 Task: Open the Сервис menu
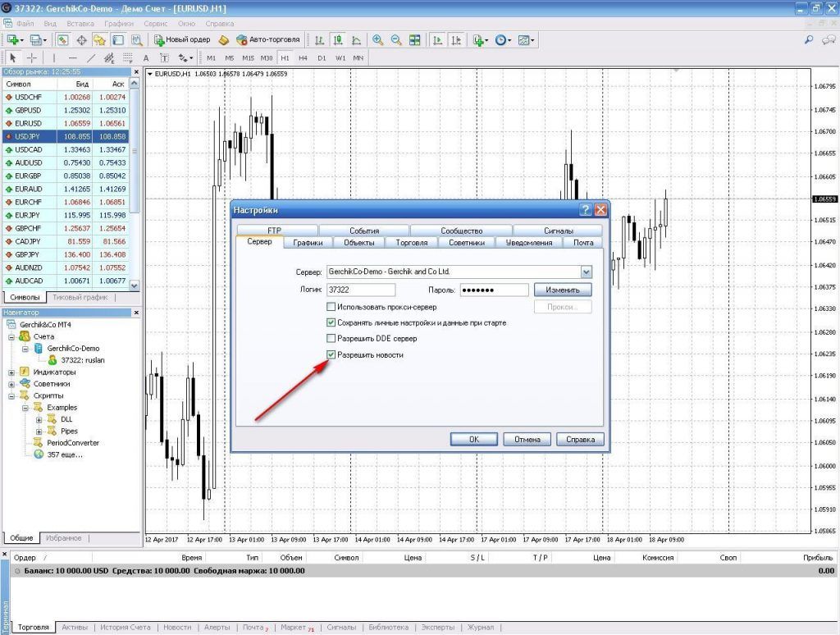click(x=155, y=24)
